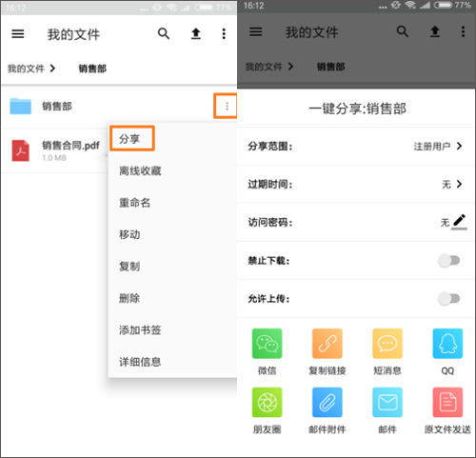This screenshot has height=458, width=476.
Task: Toggle the 禁止下载 switch
Action: tap(448, 261)
